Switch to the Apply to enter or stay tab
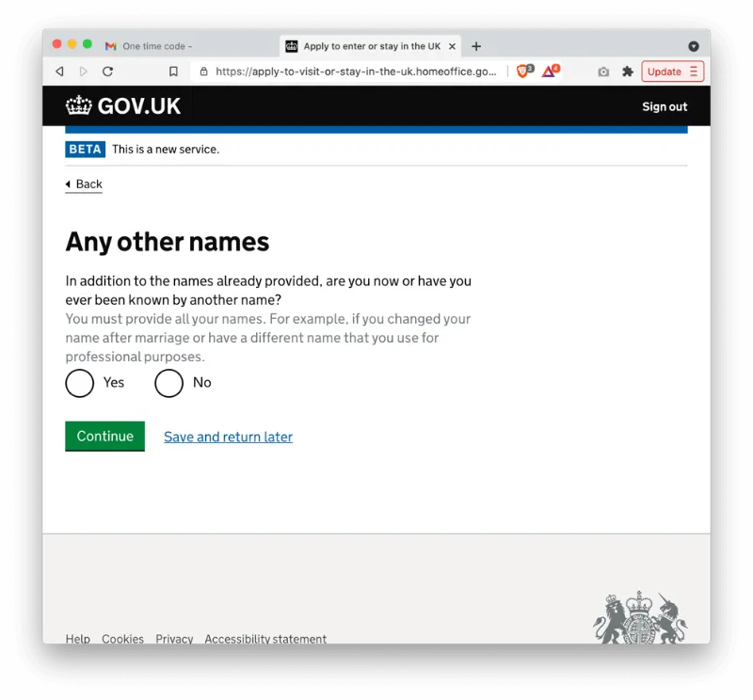This screenshot has height=700, width=753. tap(371, 46)
